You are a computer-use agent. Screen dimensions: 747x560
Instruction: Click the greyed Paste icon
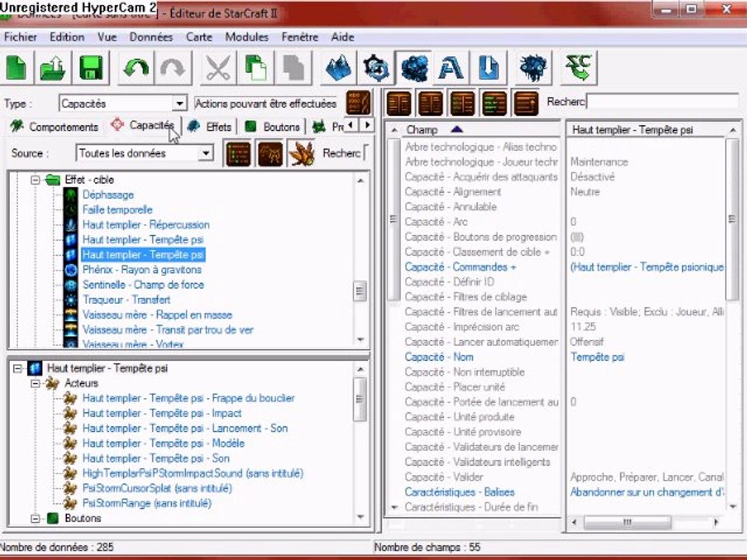point(293,68)
